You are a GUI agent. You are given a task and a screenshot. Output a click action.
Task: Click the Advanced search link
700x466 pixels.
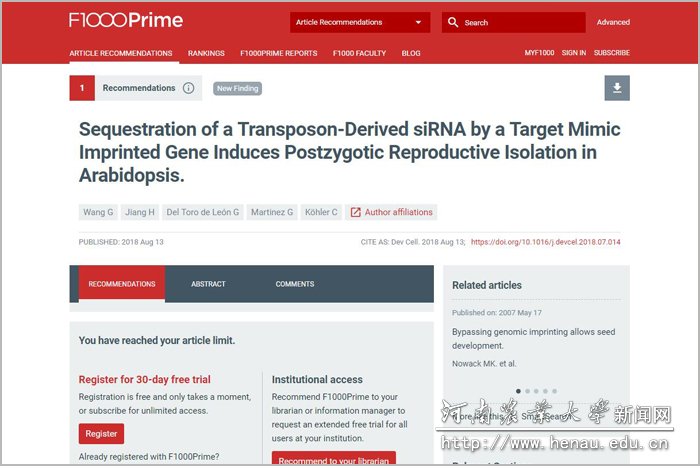(613, 22)
